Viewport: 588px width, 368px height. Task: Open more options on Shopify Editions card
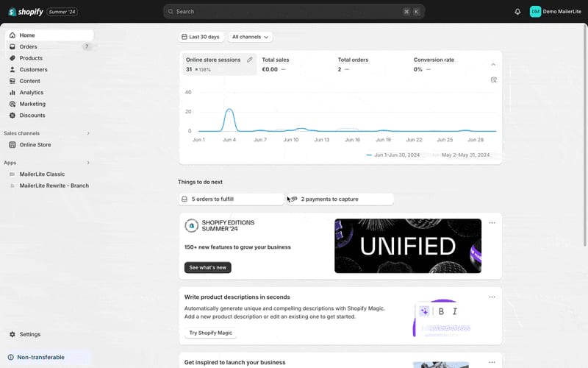pyautogui.click(x=492, y=223)
